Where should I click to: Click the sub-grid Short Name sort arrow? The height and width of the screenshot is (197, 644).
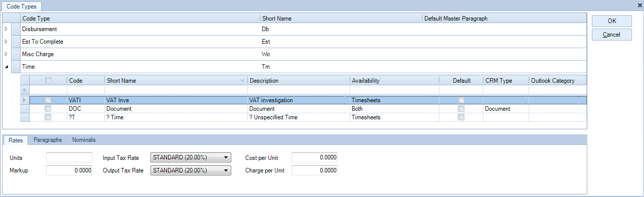pos(243,81)
